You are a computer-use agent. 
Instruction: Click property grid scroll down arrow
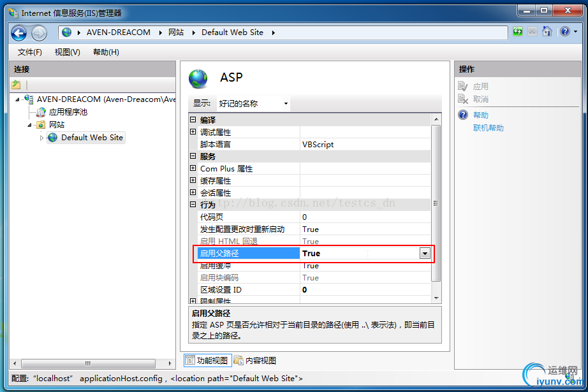pyautogui.click(x=436, y=298)
